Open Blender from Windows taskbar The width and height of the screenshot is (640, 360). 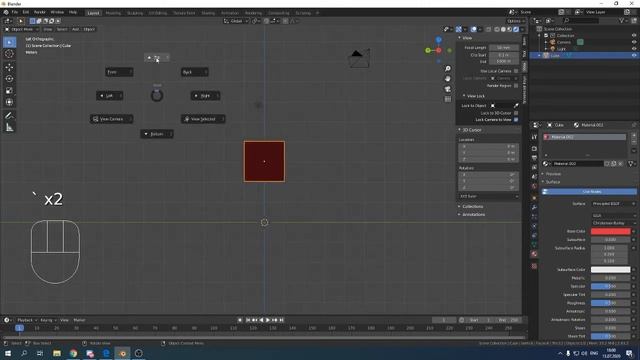122,353
